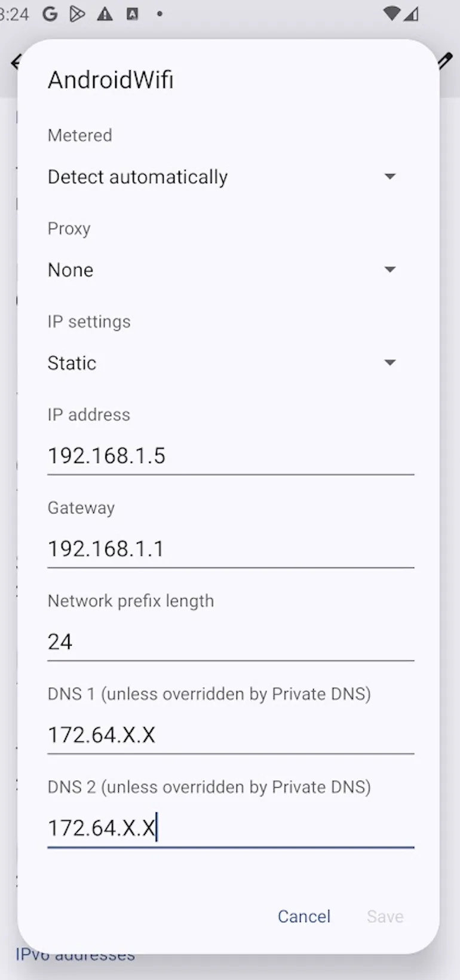The width and height of the screenshot is (460, 980).
Task: Open the Metered dropdown showing Detect automatically
Action: point(230,176)
